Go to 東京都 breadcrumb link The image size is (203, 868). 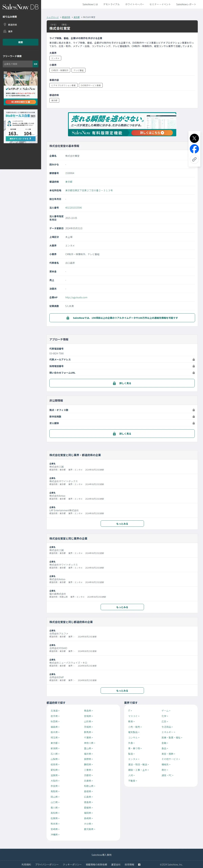tap(77, 17)
